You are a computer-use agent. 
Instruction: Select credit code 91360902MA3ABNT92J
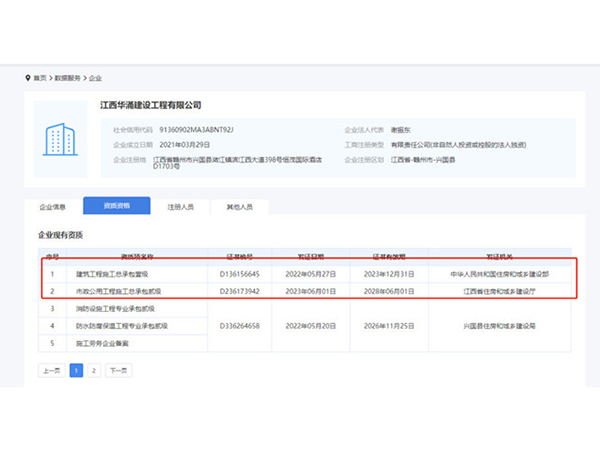point(196,130)
